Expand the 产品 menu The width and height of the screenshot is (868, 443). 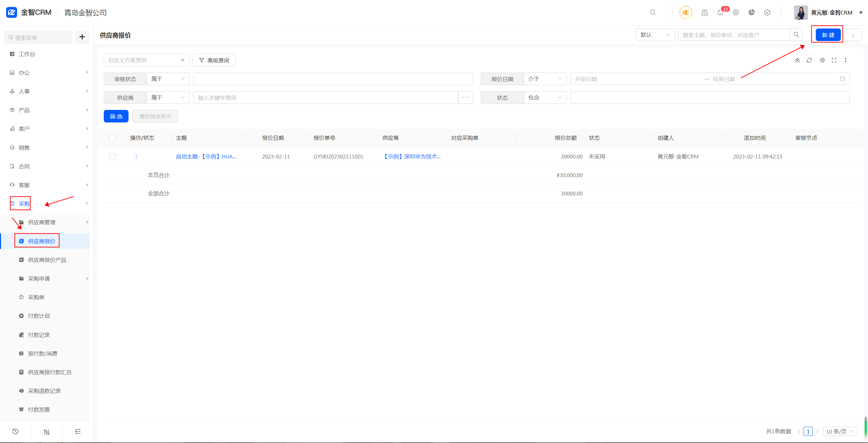[45, 110]
